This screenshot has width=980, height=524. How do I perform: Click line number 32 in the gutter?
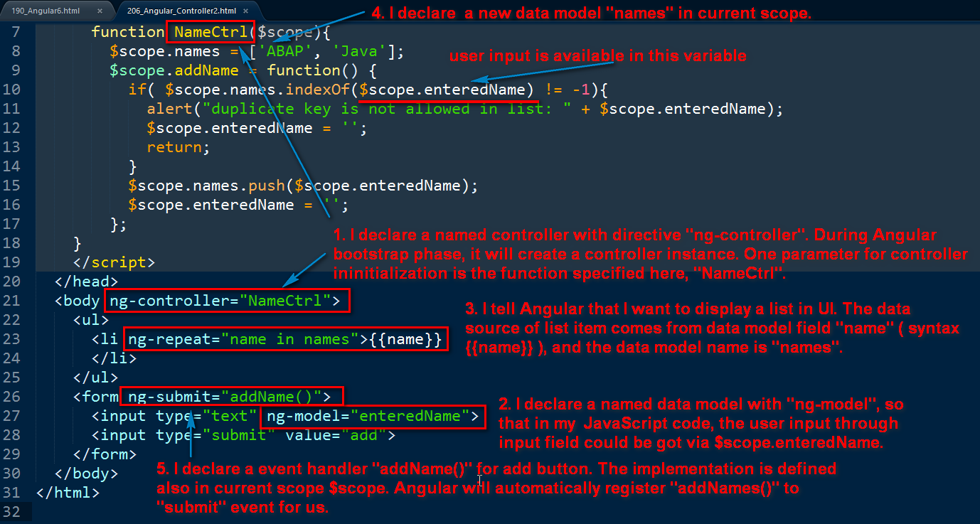[12, 512]
